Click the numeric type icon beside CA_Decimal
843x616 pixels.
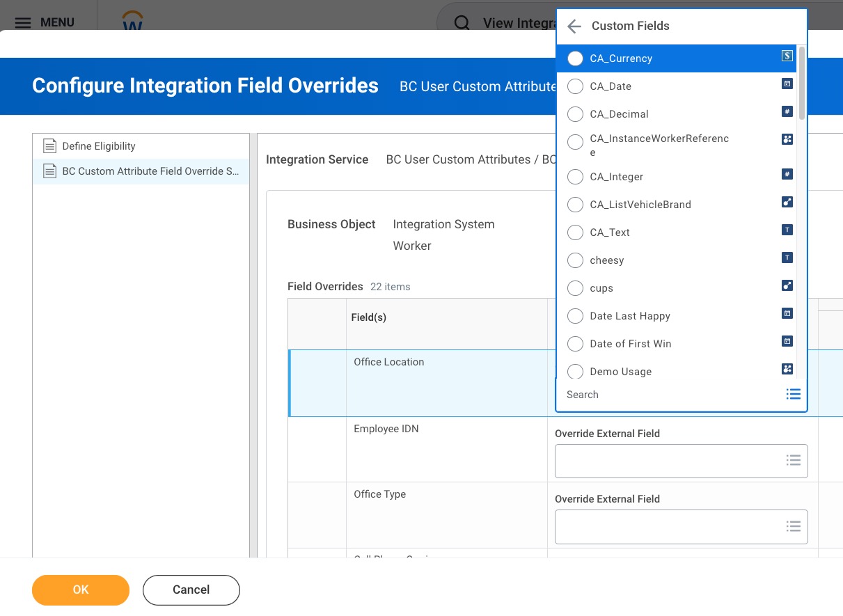787,112
